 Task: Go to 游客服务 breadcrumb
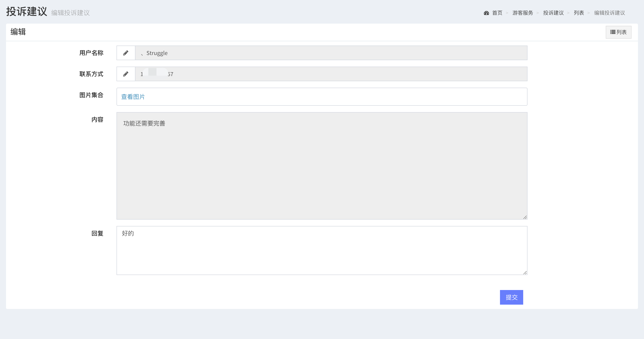click(523, 13)
